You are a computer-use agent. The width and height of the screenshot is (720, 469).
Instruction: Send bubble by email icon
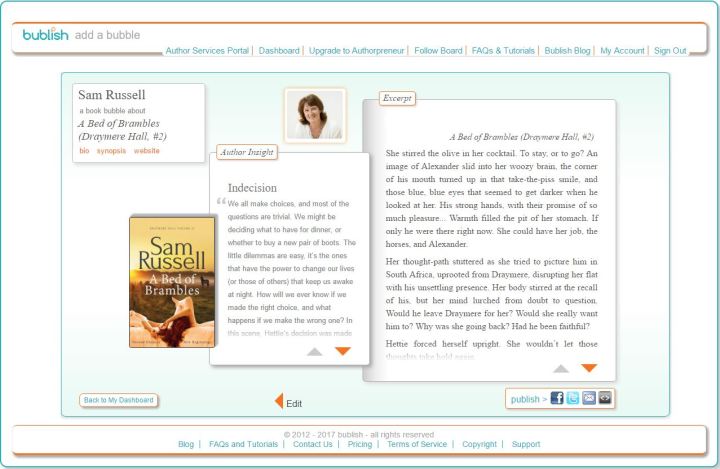589,398
